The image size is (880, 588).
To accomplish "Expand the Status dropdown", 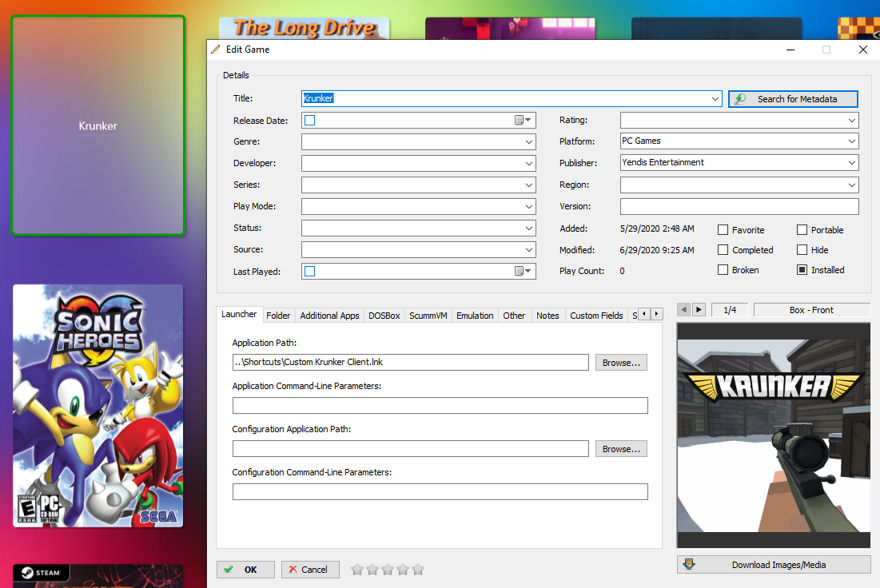I will coord(528,228).
